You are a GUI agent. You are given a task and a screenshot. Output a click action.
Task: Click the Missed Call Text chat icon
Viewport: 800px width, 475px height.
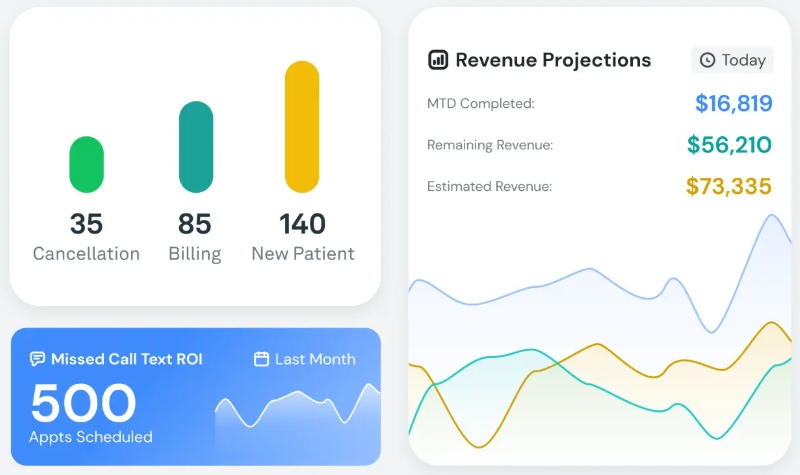coord(38,359)
